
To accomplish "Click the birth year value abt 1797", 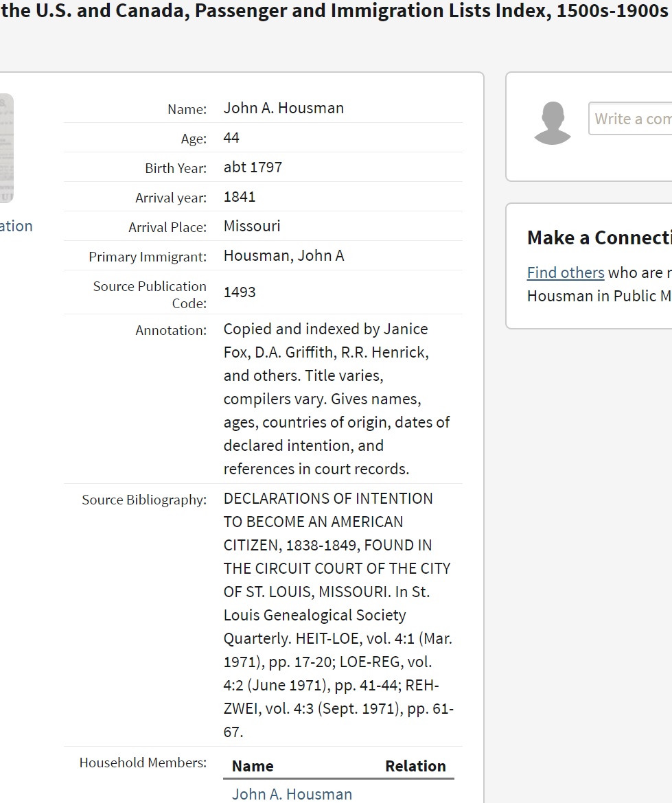I will (x=253, y=167).
